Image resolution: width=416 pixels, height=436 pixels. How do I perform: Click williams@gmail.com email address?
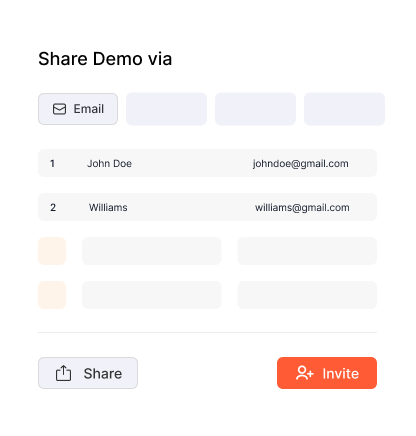tap(302, 208)
